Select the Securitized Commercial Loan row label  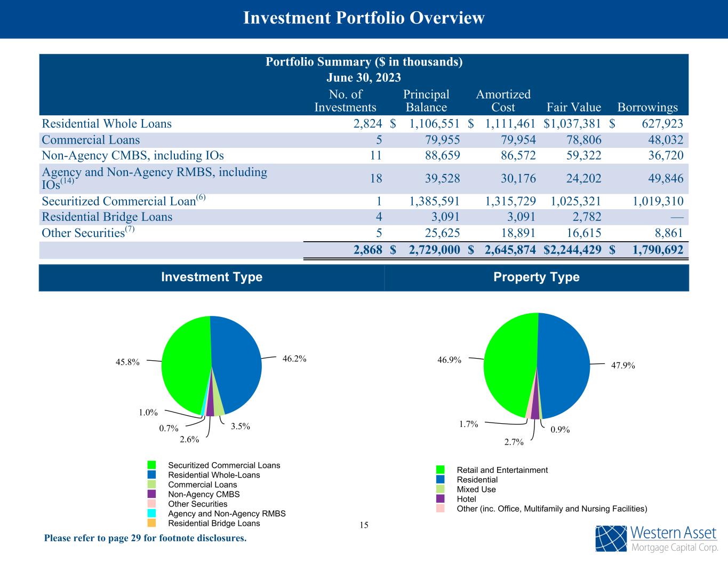[124, 201]
